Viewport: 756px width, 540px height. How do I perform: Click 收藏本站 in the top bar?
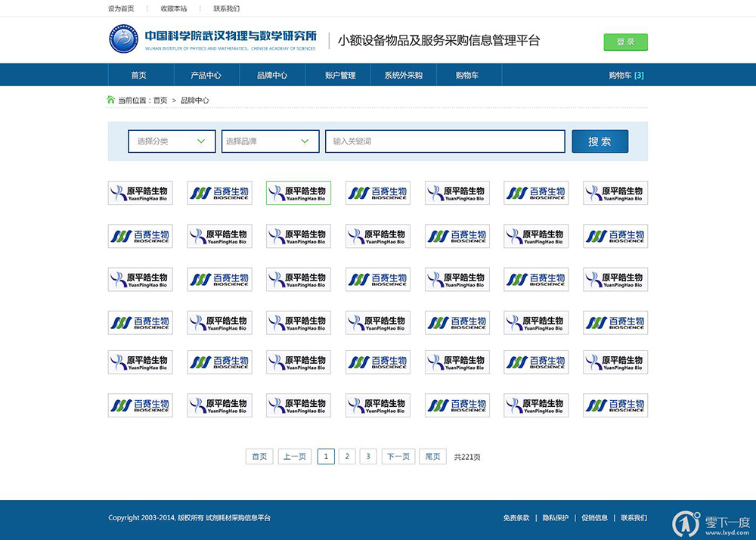(x=174, y=8)
